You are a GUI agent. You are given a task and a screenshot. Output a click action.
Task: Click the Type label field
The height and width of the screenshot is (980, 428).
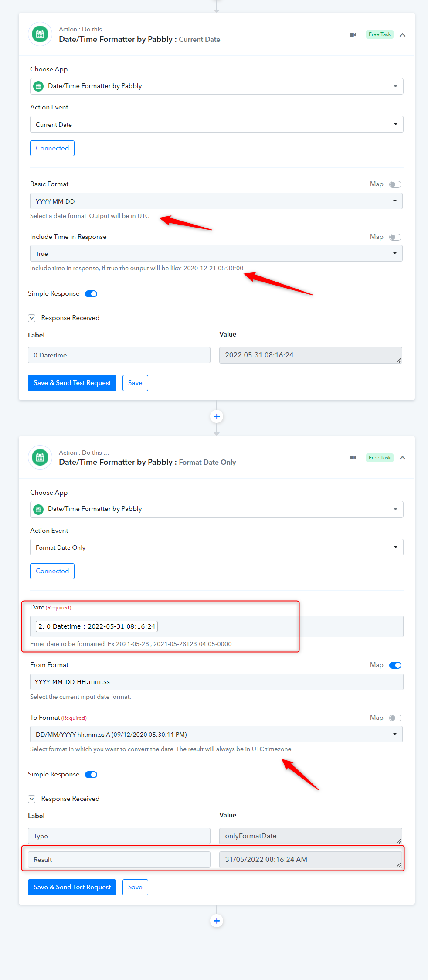point(119,836)
